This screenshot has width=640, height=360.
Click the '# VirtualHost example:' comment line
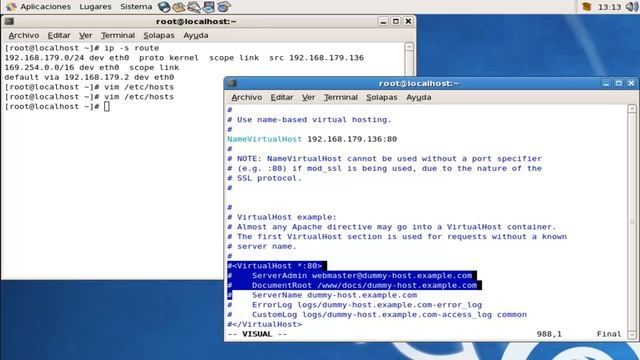pos(282,217)
